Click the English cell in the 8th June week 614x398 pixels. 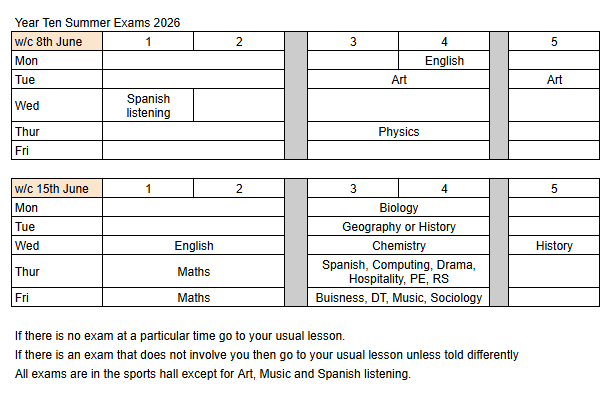(x=444, y=61)
